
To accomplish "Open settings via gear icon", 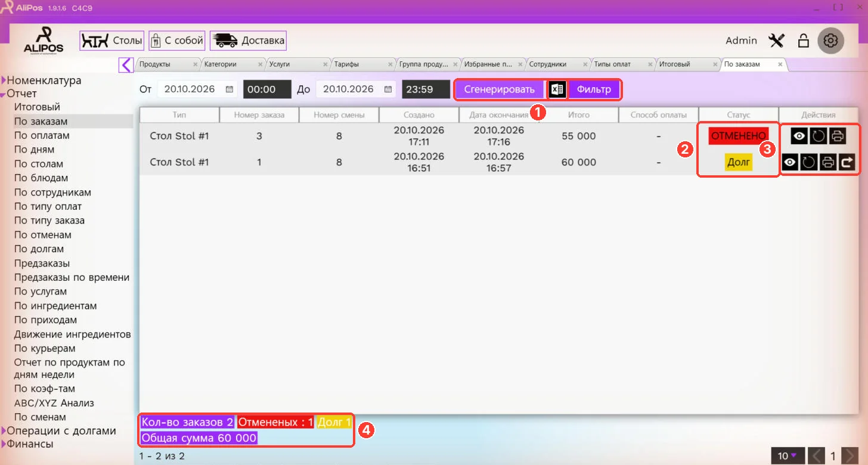I will coord(831,41).
